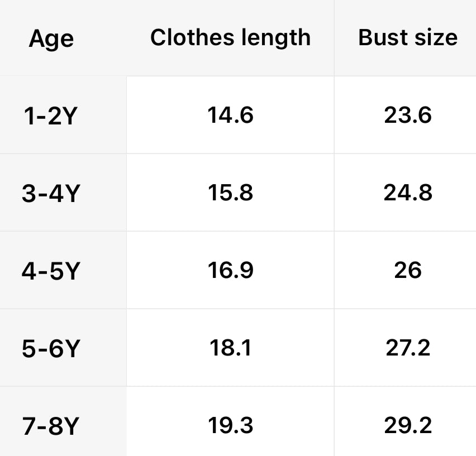Select the 7-8Y age row label
The height and width of the screenshot is (456, 476).
(51, 426)
